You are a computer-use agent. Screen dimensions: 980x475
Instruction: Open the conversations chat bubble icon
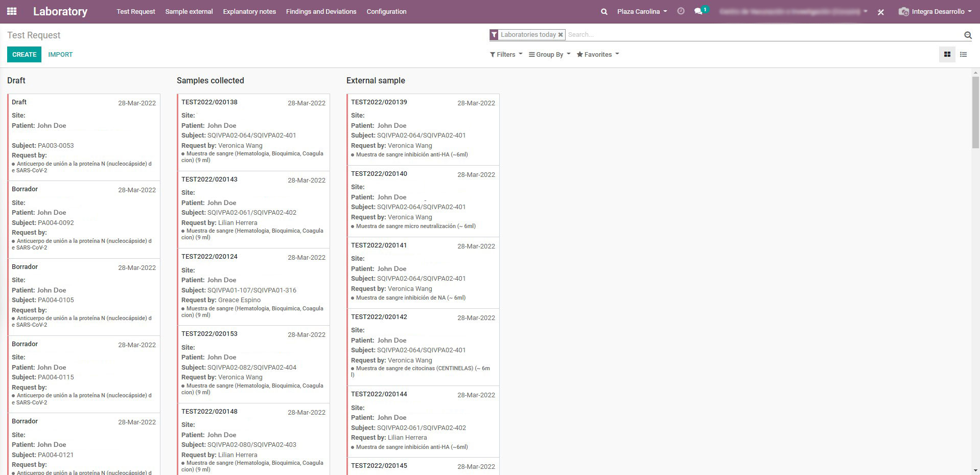pos(698,11)
